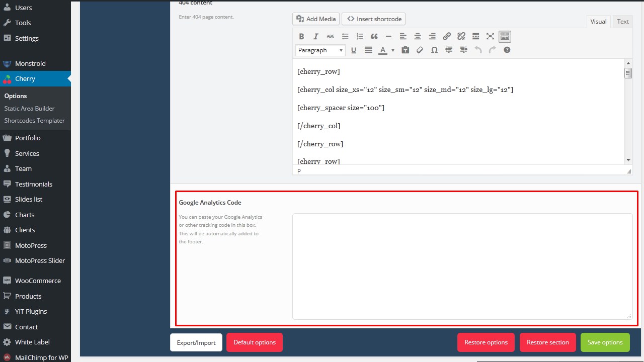
Task: Switch to the Text editor tab
Action: (x=623, y=21)
